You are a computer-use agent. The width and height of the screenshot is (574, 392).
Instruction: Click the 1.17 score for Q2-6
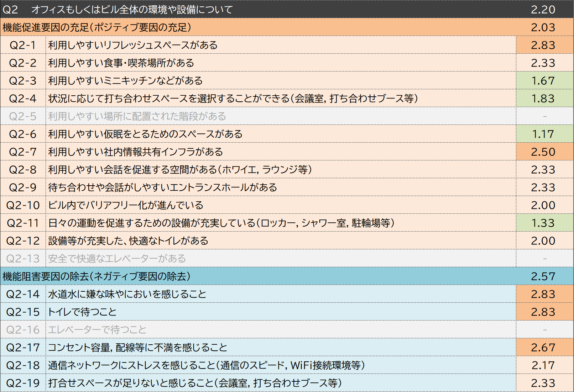point(543,134)
